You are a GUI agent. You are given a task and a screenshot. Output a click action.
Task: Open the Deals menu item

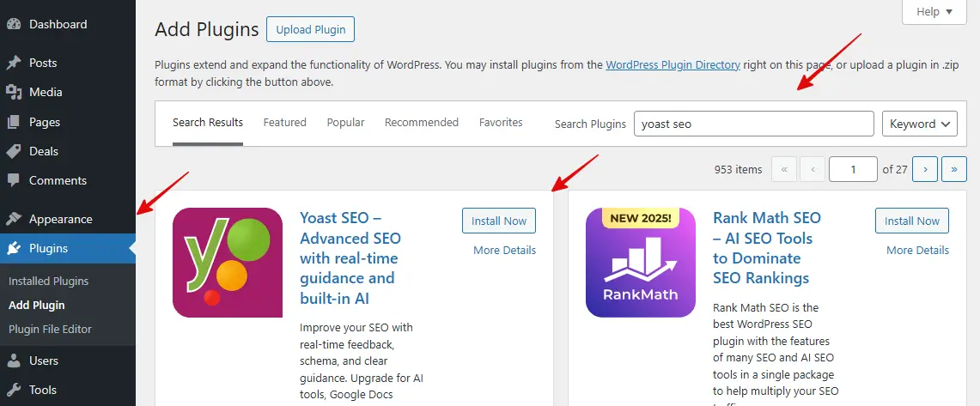(x=44, y=152)
